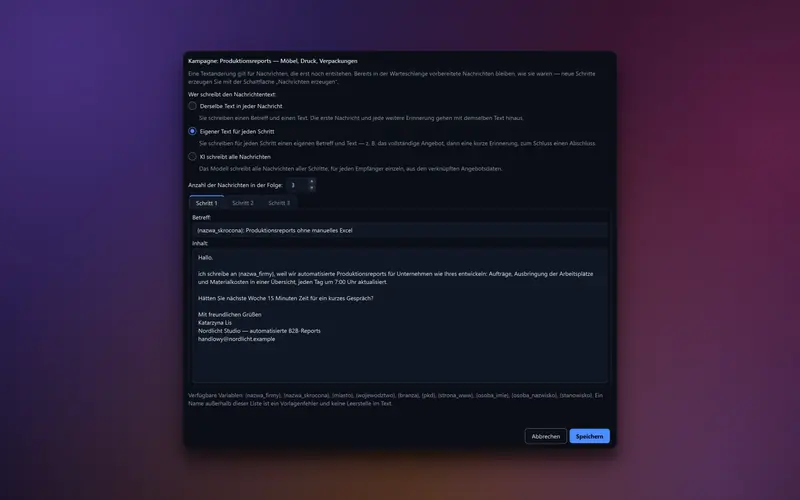Click the 'Mit freundlichen Grüßen' line
This screenshot has width=800, height=500.
pos(230,314)
